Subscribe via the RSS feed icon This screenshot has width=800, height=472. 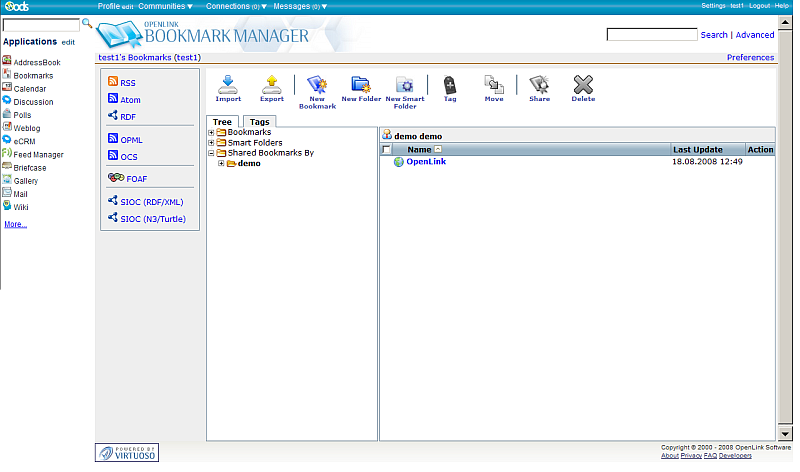pos(113,83)
